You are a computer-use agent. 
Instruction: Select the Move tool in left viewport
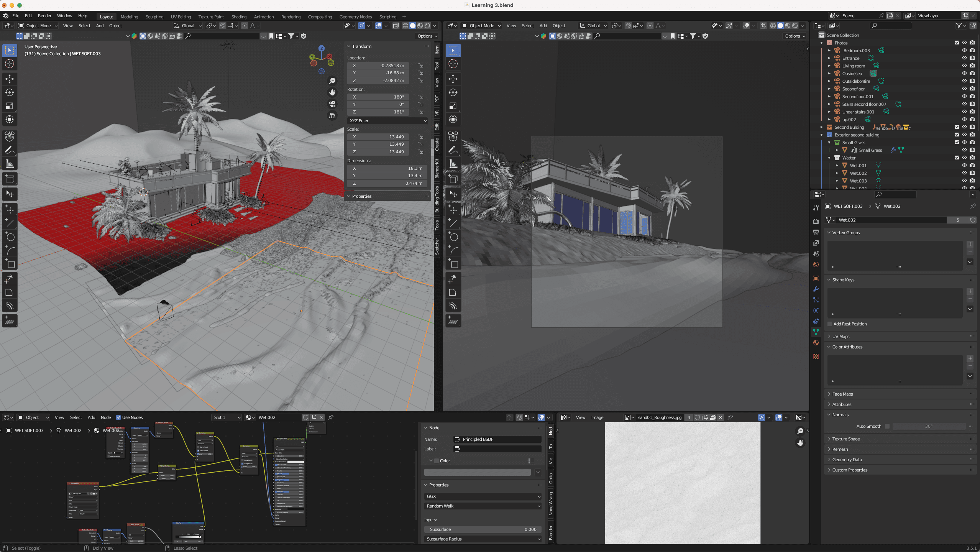[x=10, y=79]
